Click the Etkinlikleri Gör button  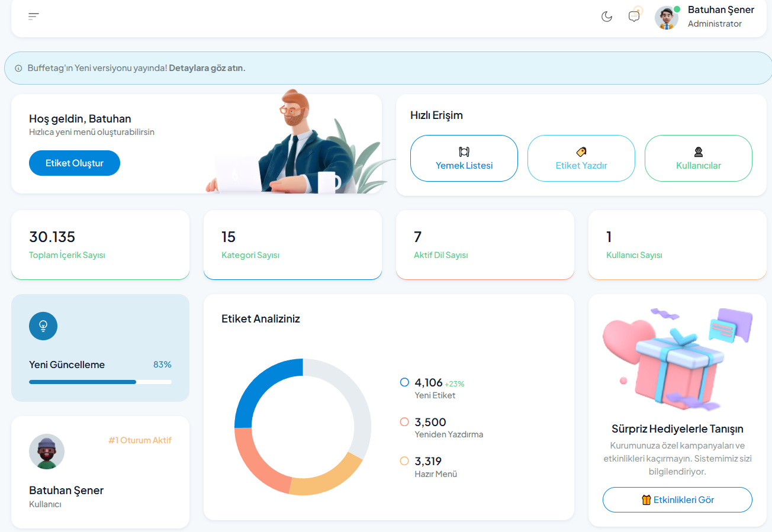677,500
